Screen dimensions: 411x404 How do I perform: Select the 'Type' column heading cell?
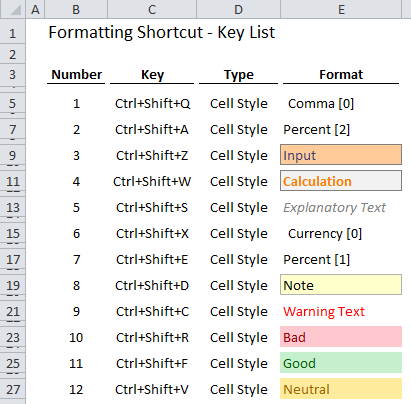pyautogui.click(x=239, y=75)
